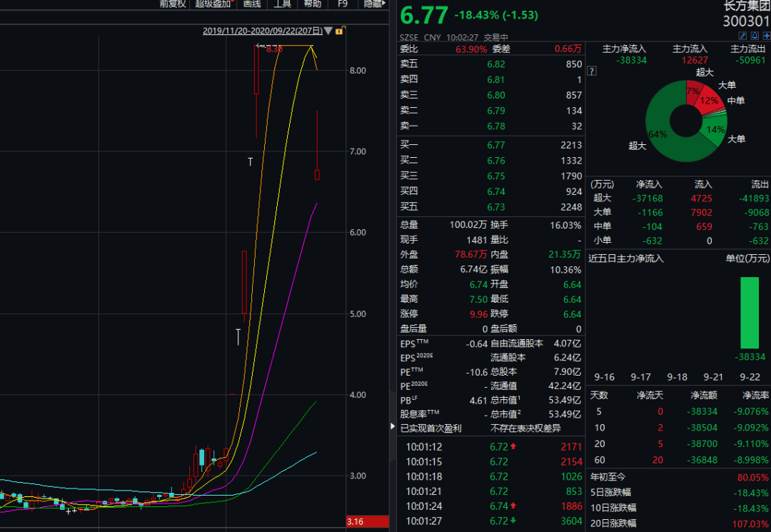Screen dimensions: 771x532
Task: Click the red 12% pie chart segment
Action: tap(707, 100)
